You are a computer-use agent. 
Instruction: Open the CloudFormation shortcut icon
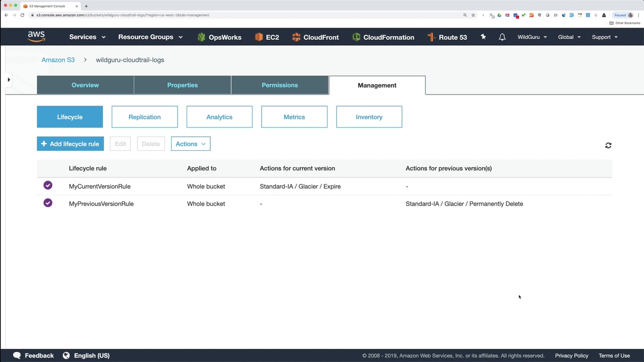[x=356, y=37]
